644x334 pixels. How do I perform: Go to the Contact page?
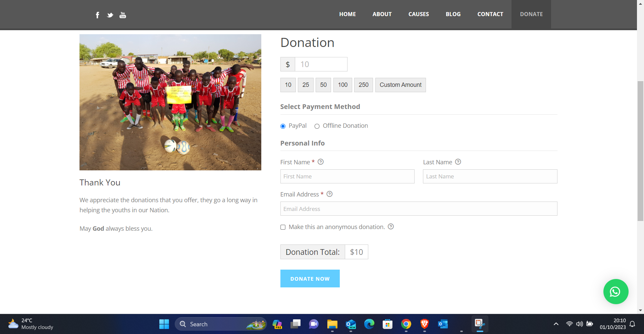coord(490,14)
